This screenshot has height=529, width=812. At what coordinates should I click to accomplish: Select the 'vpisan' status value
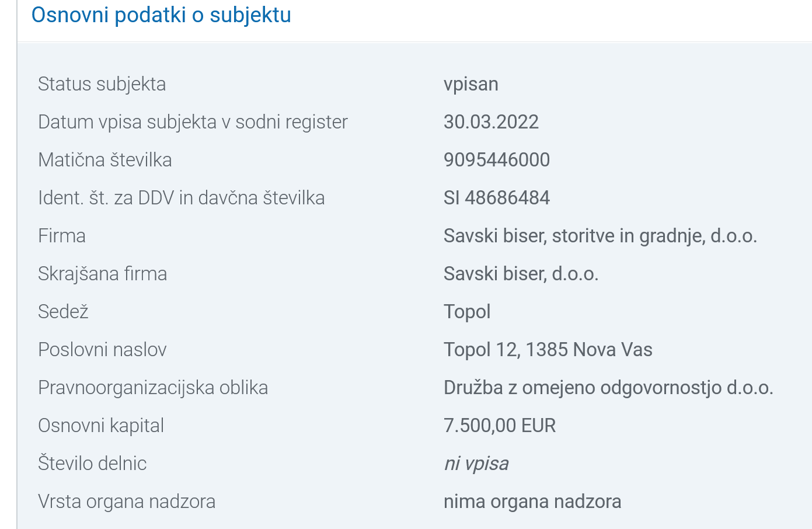[471, 84]
